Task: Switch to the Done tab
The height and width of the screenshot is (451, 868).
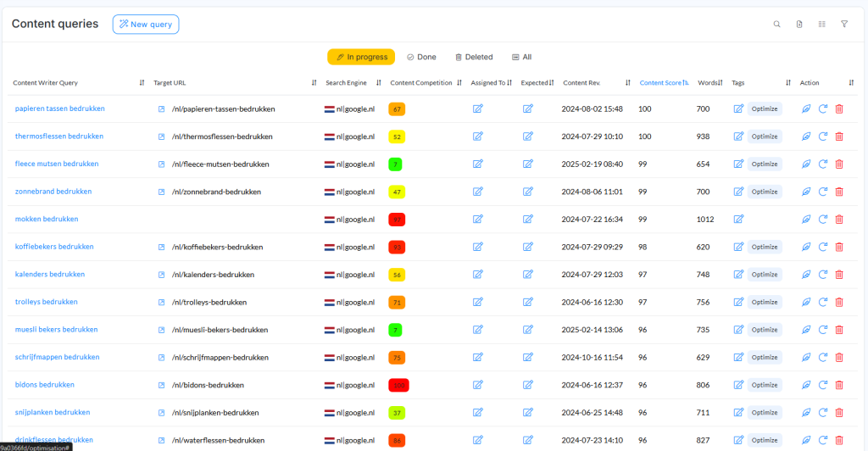Action: point(421,57)
